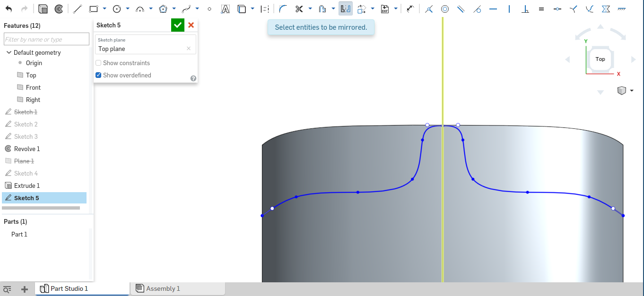Screen dimensions: 644x296
Task: Select the Offset tool icon
Action: [x=322, y=8]
